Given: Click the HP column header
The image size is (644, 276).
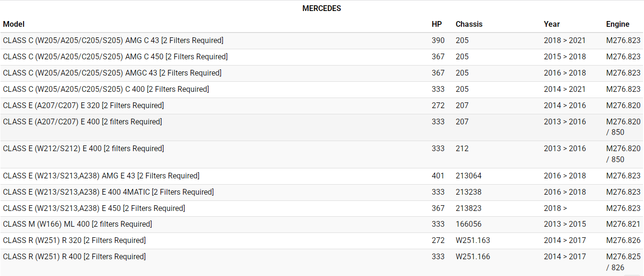Looking at the screenshot, I should tap(437, 24).
